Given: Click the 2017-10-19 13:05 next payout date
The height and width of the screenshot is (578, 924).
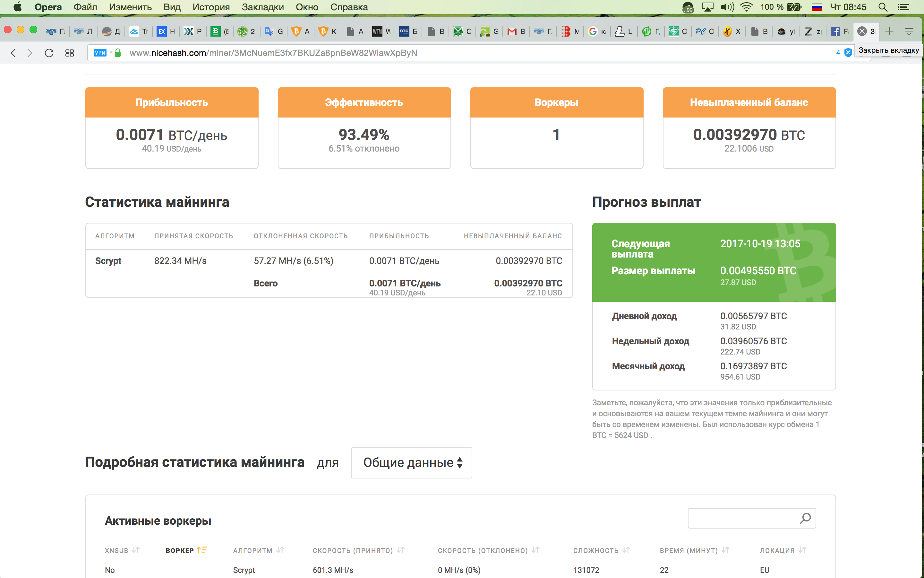Looking at the screenshot, I should tap(760, 243).
